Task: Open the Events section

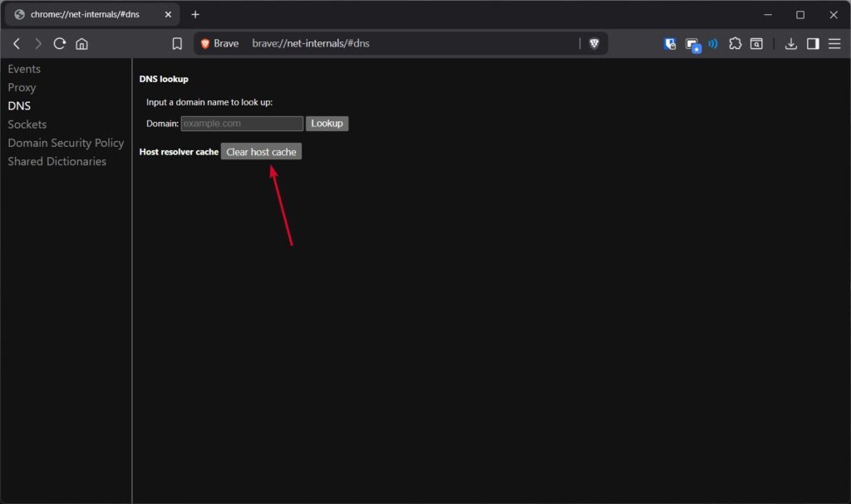Action: click(x=23, y=69)
